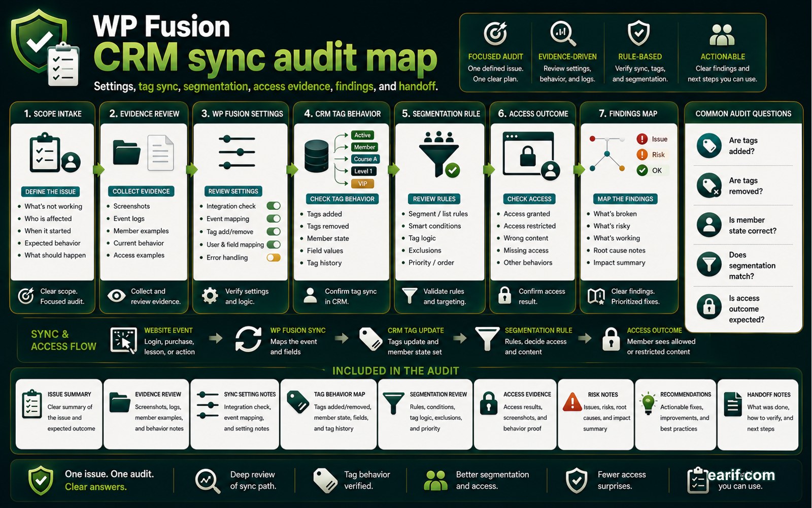Click the settings sliders icon in step 3
This screenshot has width=812, height=508.
(x=237, y=152)
